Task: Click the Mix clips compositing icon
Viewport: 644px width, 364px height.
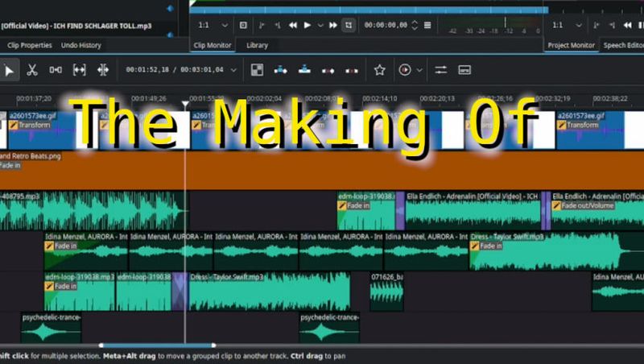Action: click(x=257, y=70)
